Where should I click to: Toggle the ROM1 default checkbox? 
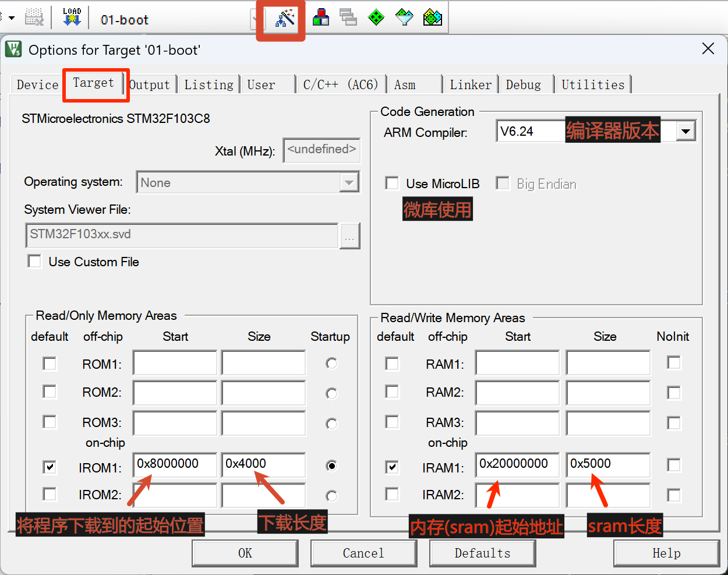coord(50,364)
